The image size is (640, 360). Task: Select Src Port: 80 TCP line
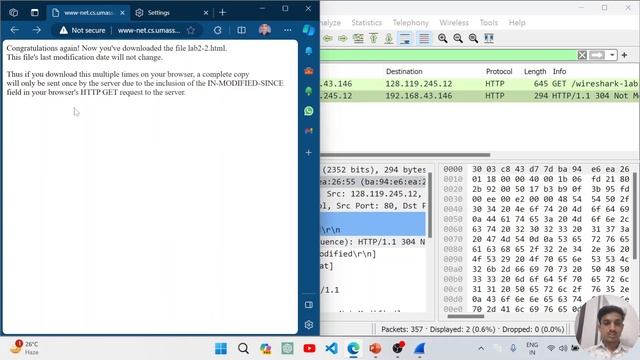point(373,206)
